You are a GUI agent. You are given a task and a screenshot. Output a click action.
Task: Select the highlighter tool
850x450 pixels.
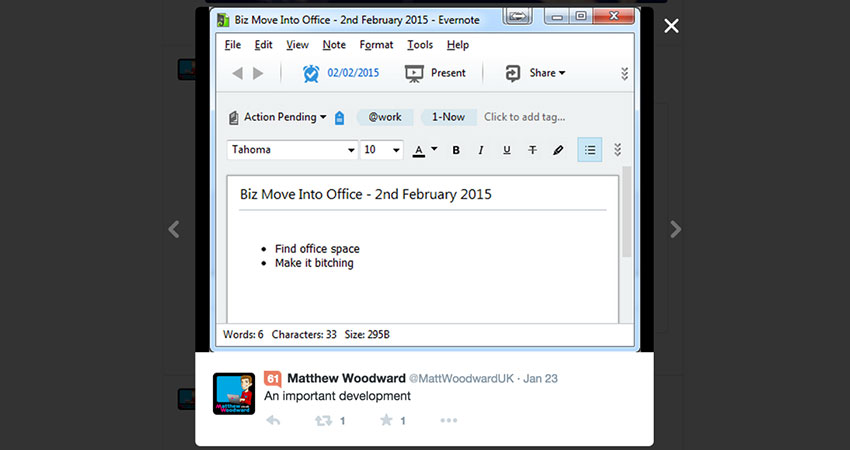pos(558,150)
